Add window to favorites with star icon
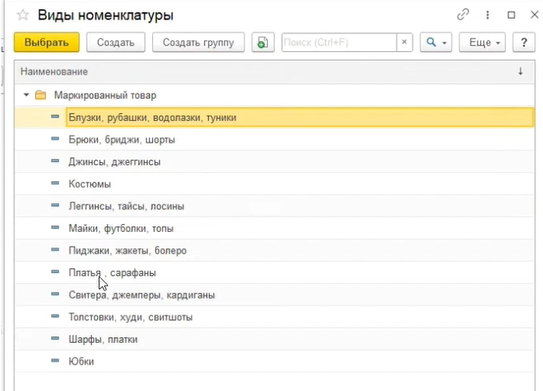Screen dimensions: 543x391 click(x=23, y=15)
